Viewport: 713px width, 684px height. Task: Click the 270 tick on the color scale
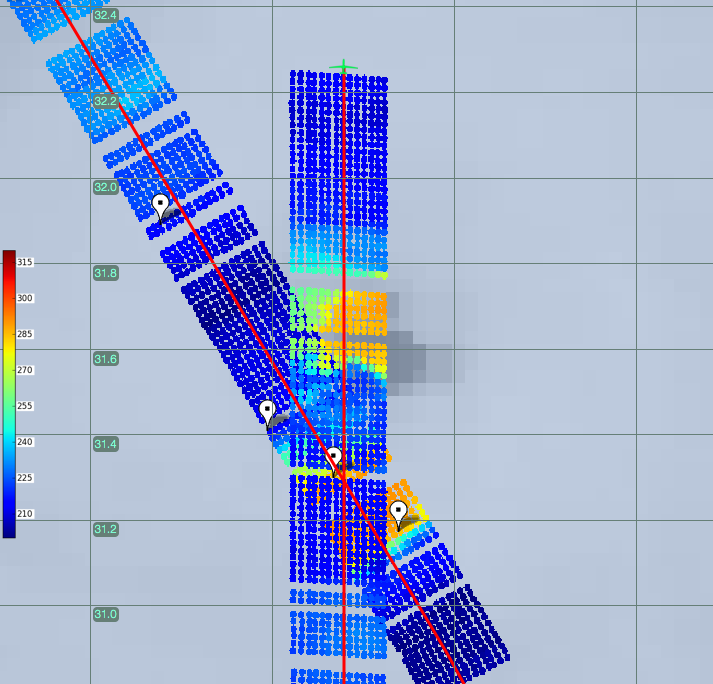25,370
